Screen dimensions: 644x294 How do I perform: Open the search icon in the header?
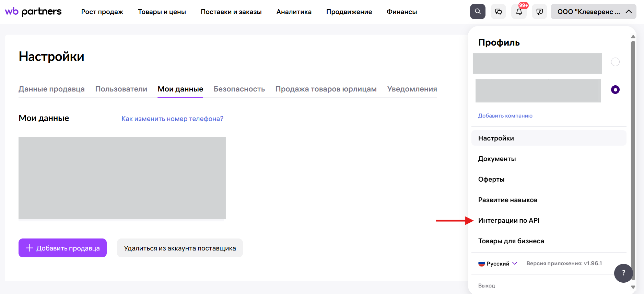pos(478,12)
